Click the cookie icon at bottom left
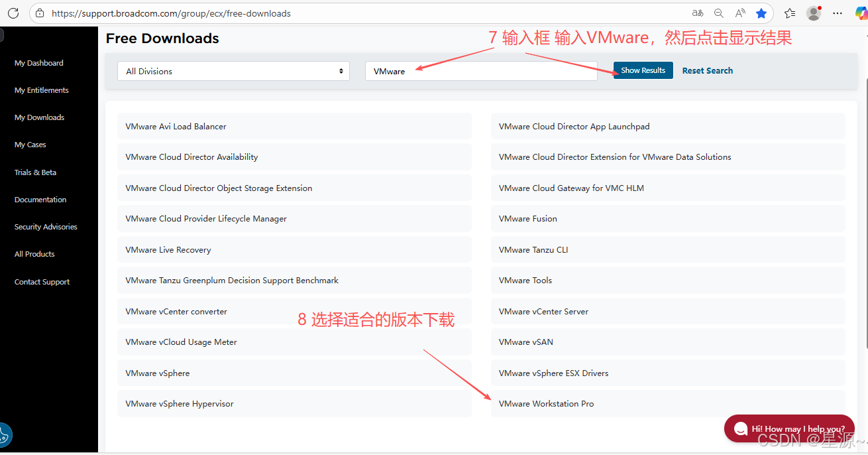Image resolution: width=868 pixels, height=455 pixels. [3, 435]
